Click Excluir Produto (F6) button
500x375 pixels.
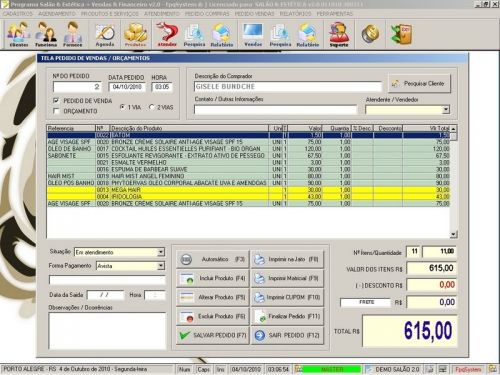pyautogui.click(x=213, y=316)
